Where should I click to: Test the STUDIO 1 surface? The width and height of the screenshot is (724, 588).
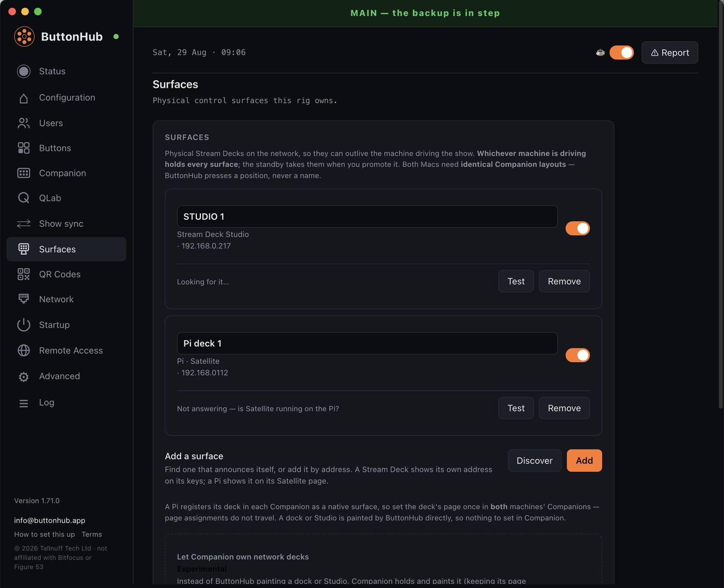coord(516,281)
